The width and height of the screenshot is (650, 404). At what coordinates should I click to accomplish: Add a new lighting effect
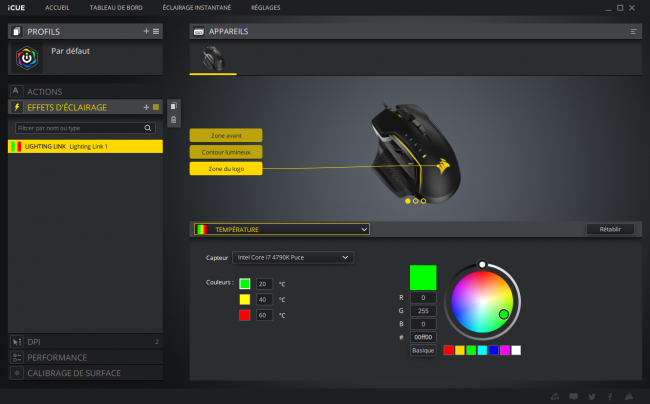click(146, 107)
